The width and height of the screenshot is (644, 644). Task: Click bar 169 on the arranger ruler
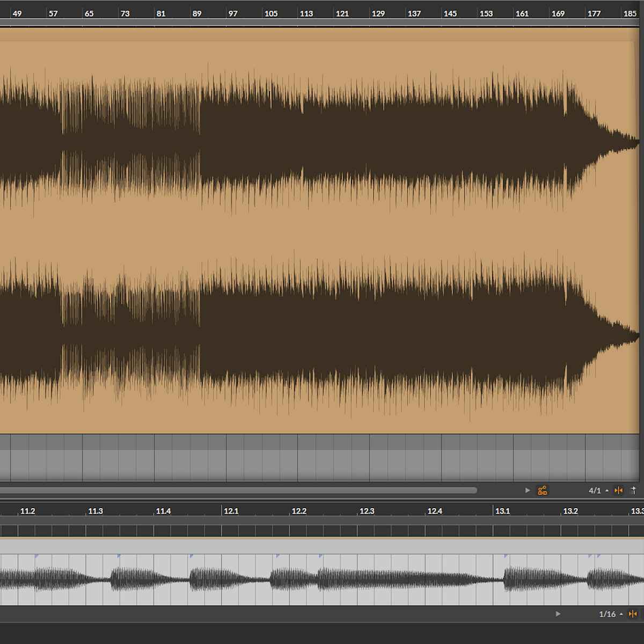(x=558, y=13)
